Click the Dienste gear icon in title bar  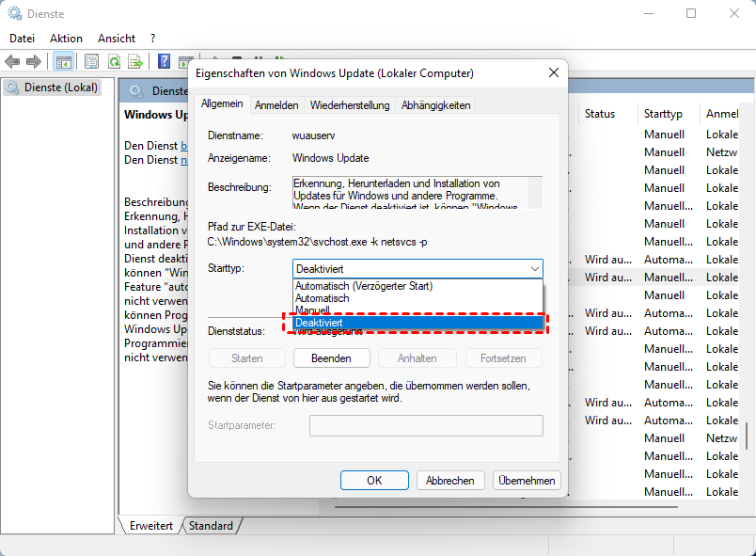pos(15,13)
